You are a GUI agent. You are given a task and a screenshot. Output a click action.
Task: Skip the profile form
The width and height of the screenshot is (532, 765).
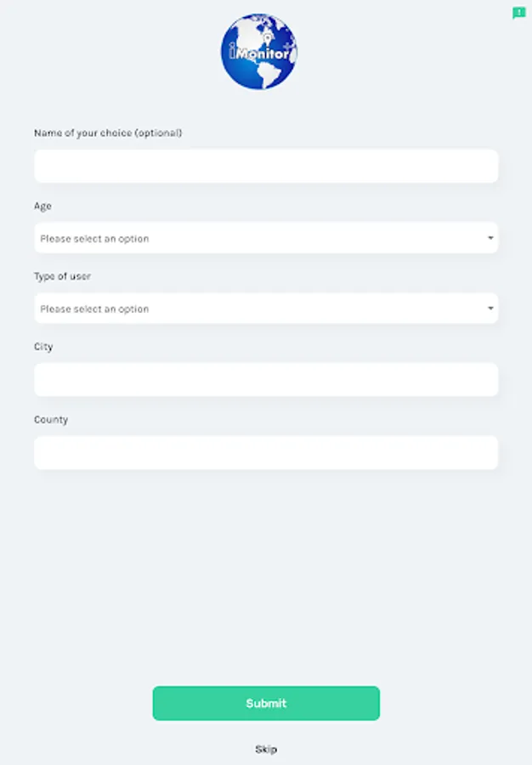[x=266, y=750]
